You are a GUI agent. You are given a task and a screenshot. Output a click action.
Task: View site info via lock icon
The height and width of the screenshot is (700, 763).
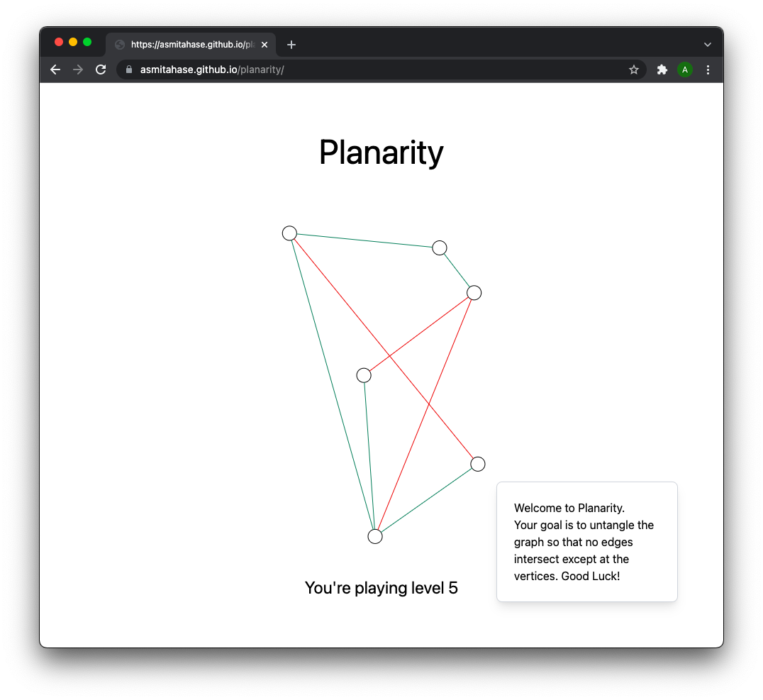(129, 70)
